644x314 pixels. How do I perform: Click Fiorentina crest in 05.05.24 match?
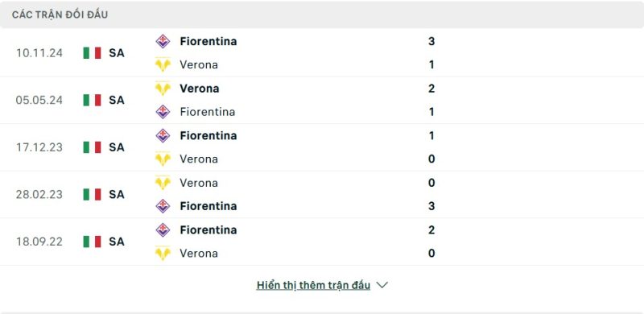(x=163, y=112)
